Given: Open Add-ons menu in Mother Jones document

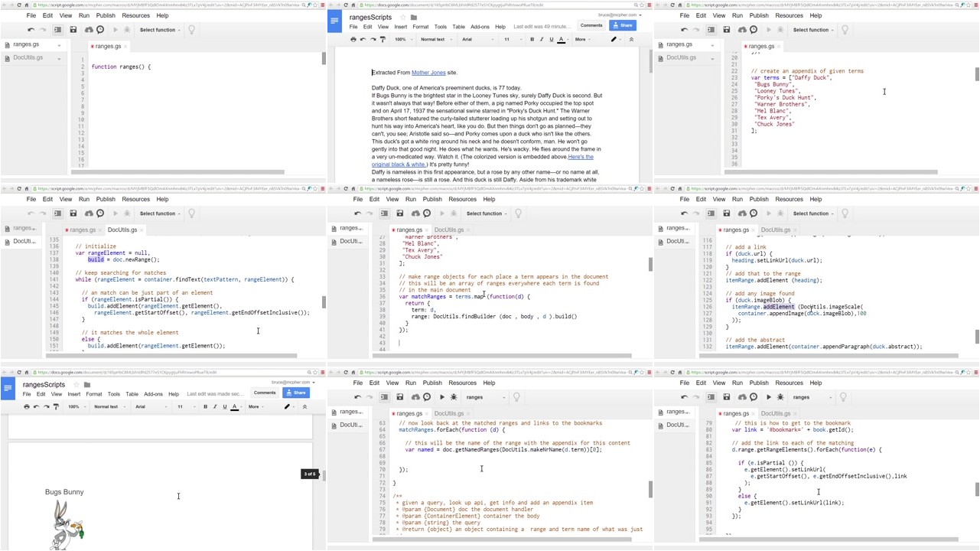Looking at the screenshot, I should click(480, 27).
